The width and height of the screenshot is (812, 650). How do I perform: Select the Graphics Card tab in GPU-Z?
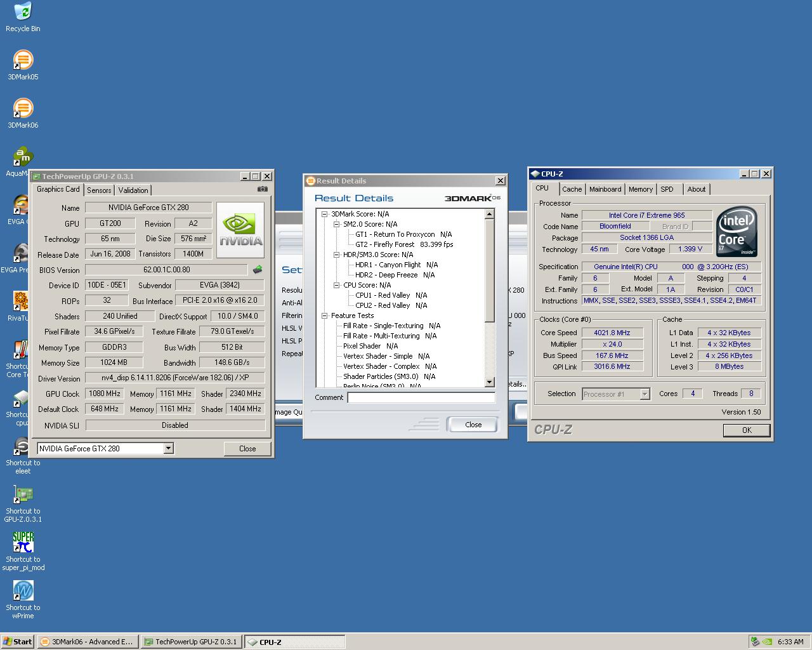[58, 189]
